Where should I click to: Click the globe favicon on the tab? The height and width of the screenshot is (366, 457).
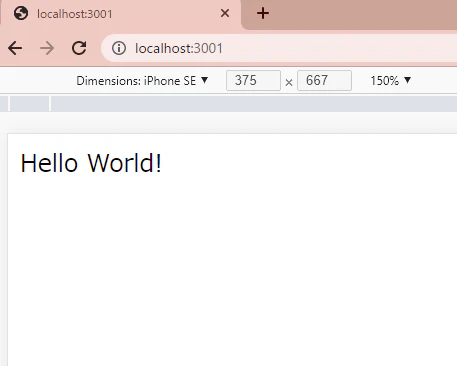click(21, 14)
